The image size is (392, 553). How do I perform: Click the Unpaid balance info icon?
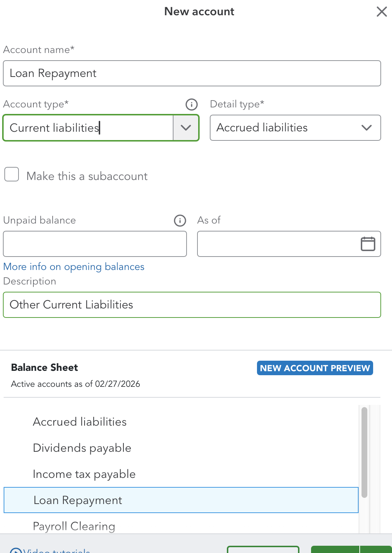180,221
